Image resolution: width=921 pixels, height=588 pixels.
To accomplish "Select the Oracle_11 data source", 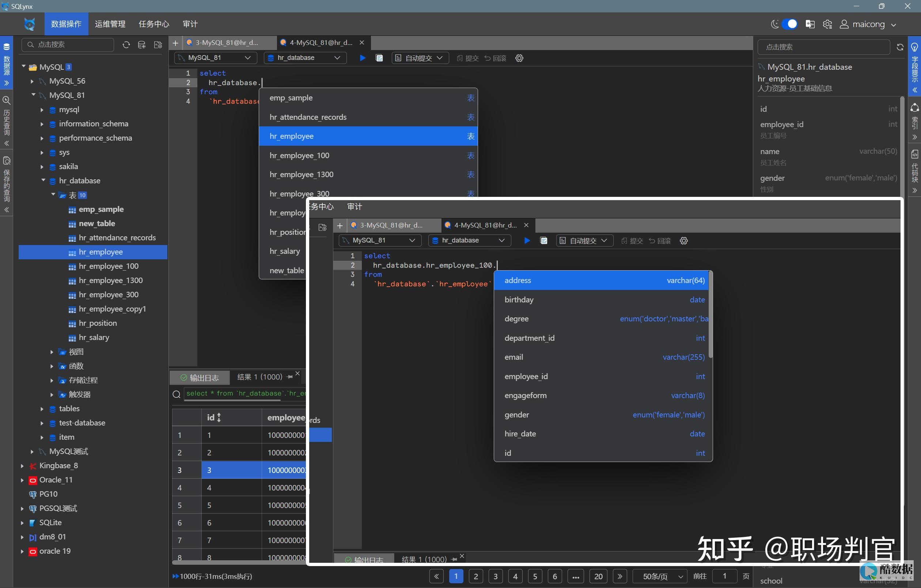I will tap(56, 480).
